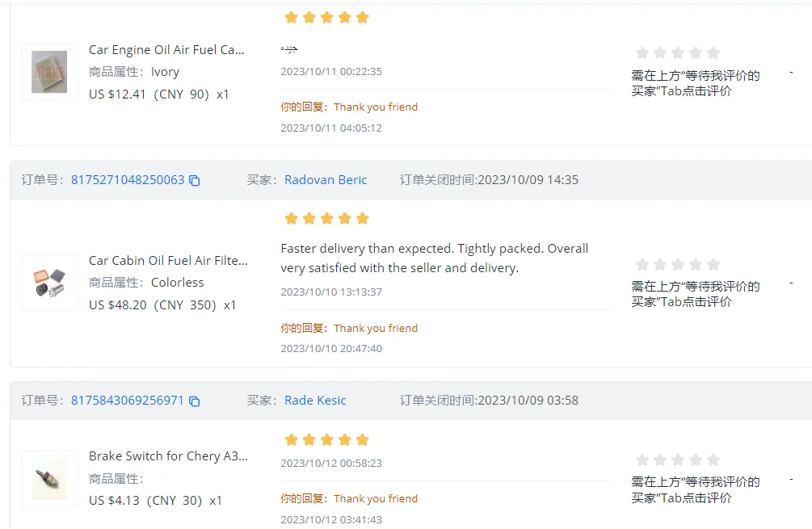812x529 pixels.
Task: Open order 8175843069256971 details
Action: 128,401
